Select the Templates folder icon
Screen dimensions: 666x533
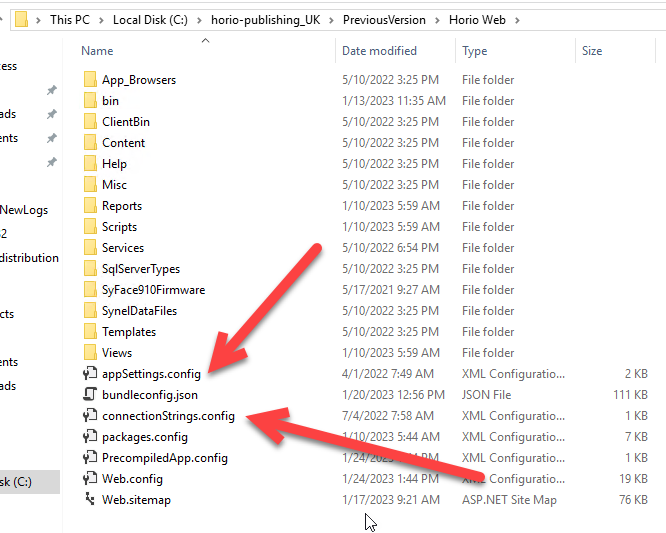click(x=90, y=332)
